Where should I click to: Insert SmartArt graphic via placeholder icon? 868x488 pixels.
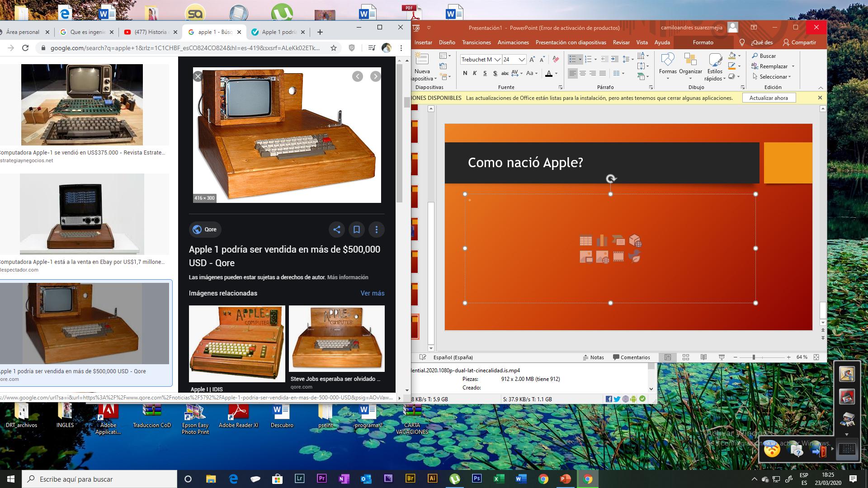(x=618, y=241)
